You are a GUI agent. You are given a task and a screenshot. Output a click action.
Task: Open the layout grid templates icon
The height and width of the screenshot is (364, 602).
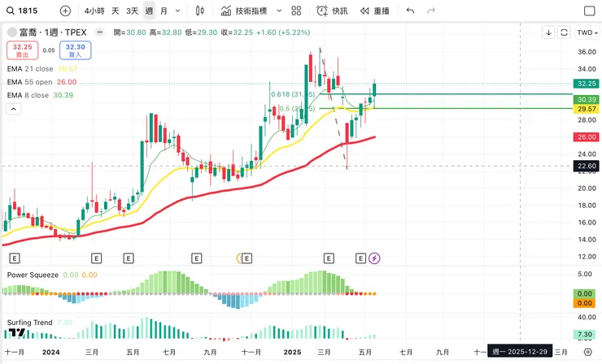(x=296, y=11)
